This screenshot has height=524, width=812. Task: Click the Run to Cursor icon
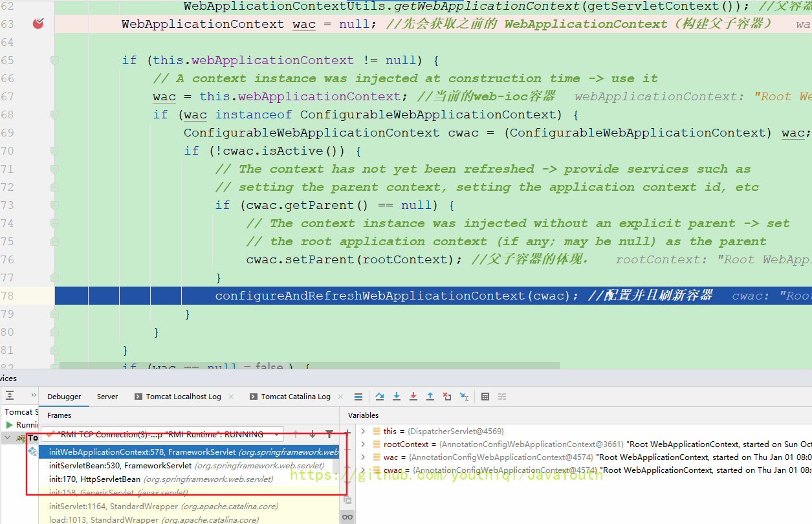point(464,397)
